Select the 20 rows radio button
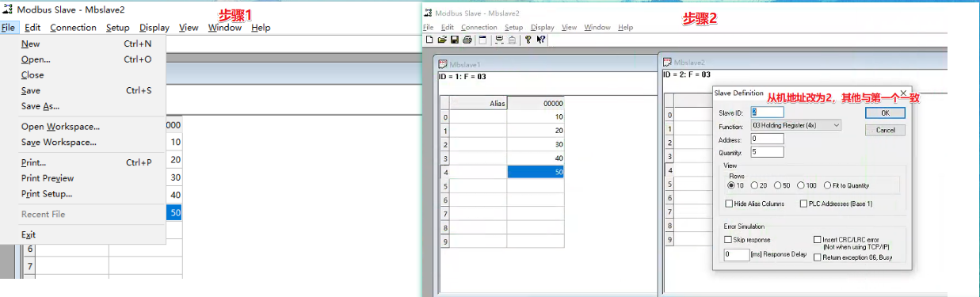The image size is (980, 297). point(754,185)
